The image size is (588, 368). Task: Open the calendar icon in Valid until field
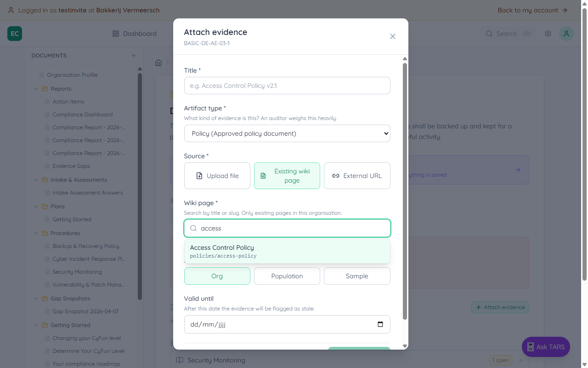tap(380, 324)
